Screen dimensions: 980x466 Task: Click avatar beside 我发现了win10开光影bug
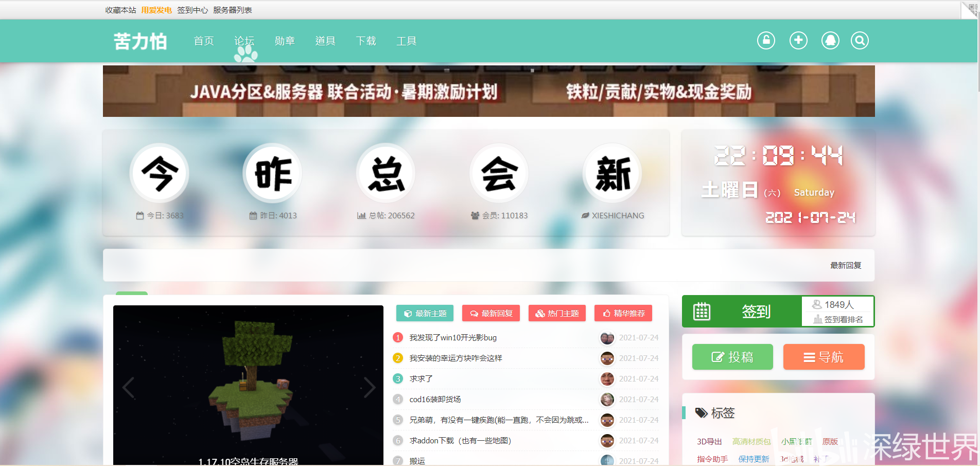click(x=607, y=338)
